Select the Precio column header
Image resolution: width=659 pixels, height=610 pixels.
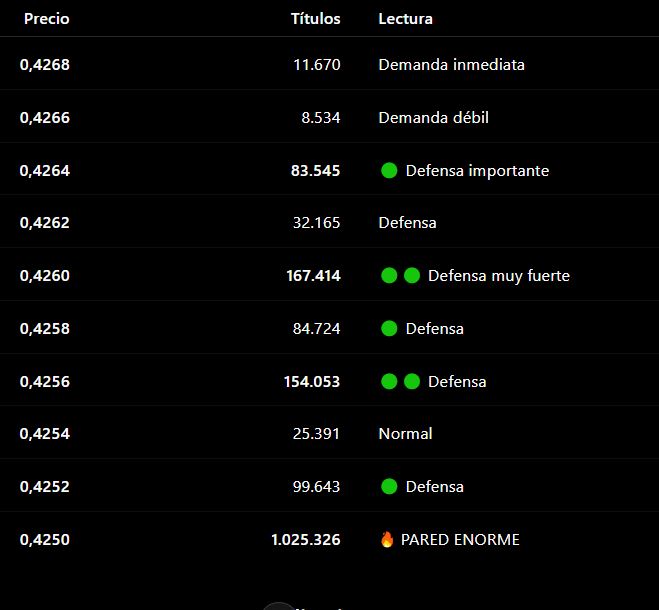click(x=47, y=18)
